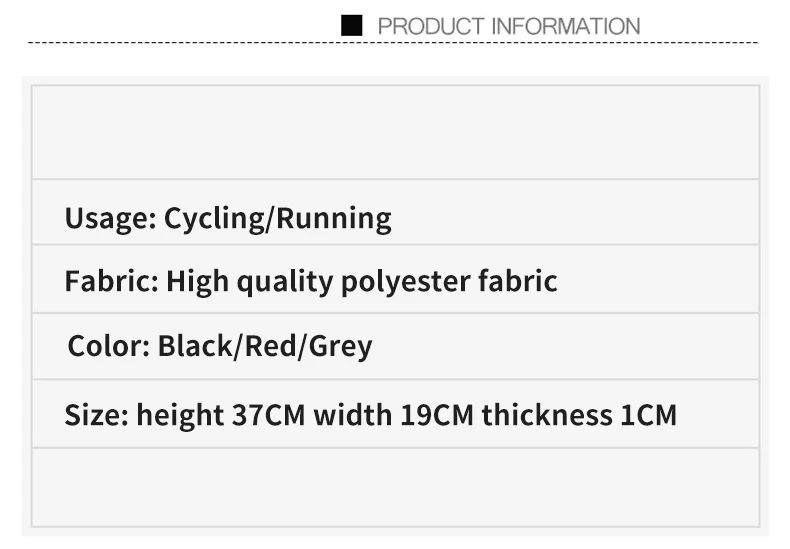Viewport: 790px width, 549px height.
Task: Click the word "polyester" in the Fabric row
Action: [x=388, y=281]
